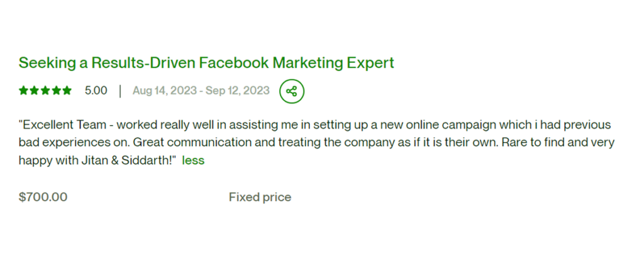Click the share icon beside the date range

291,91
